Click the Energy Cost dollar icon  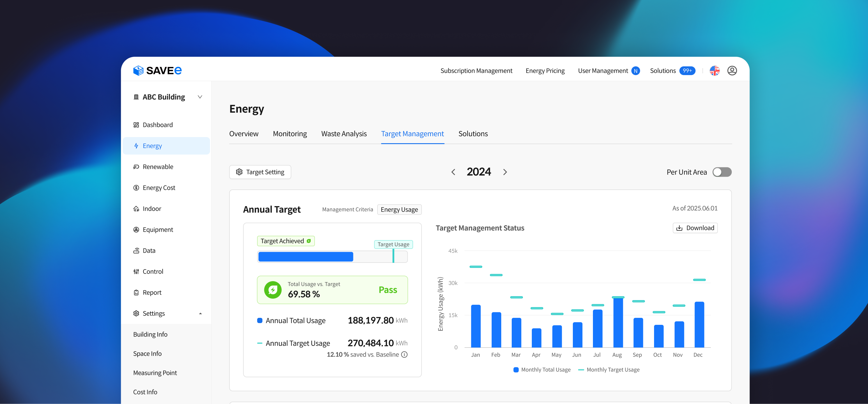point(136,188)
